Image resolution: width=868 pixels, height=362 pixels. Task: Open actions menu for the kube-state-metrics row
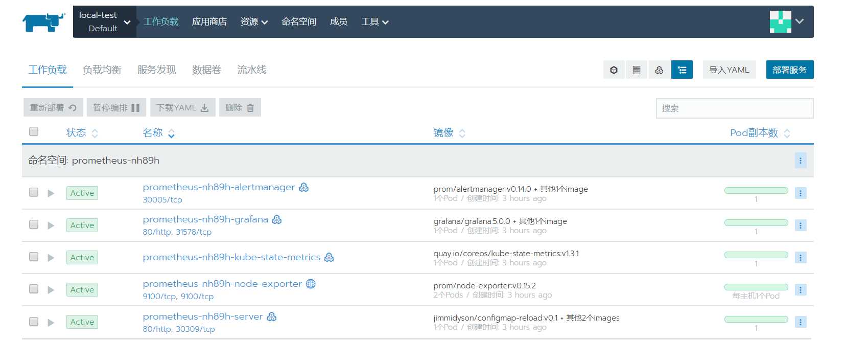(x=801, y=258)
